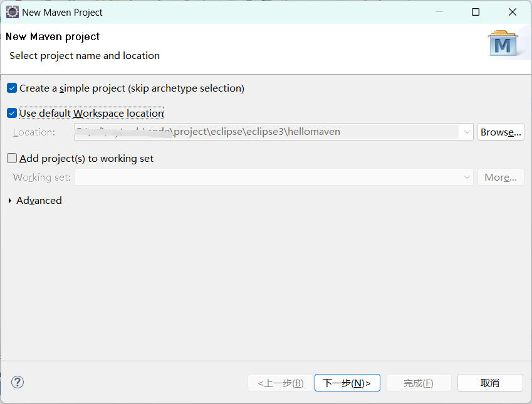Uncheck Use default Workspace location

(x=12, y=113)
